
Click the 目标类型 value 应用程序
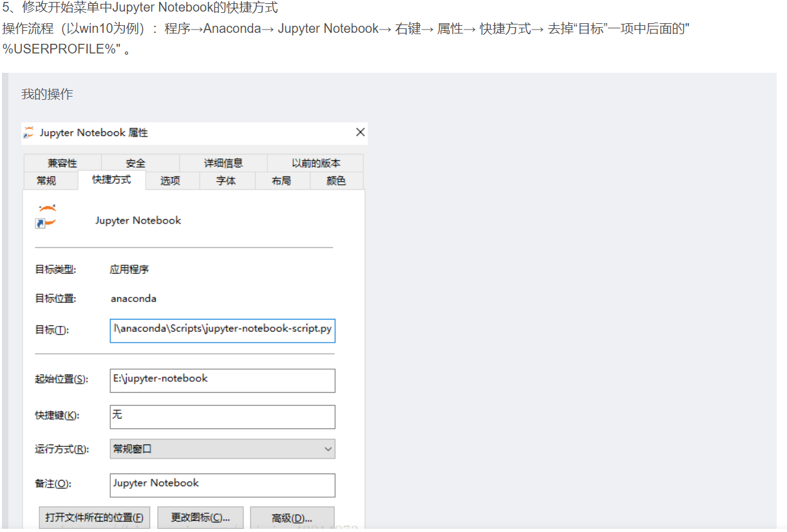[129, 269]
